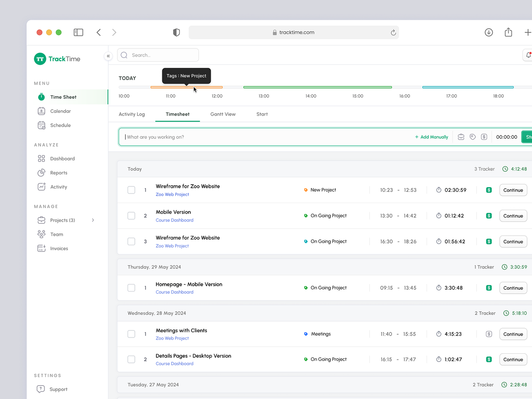Toggle billable dollar icon for Meetings with Clients

click(x=489, y=334)
